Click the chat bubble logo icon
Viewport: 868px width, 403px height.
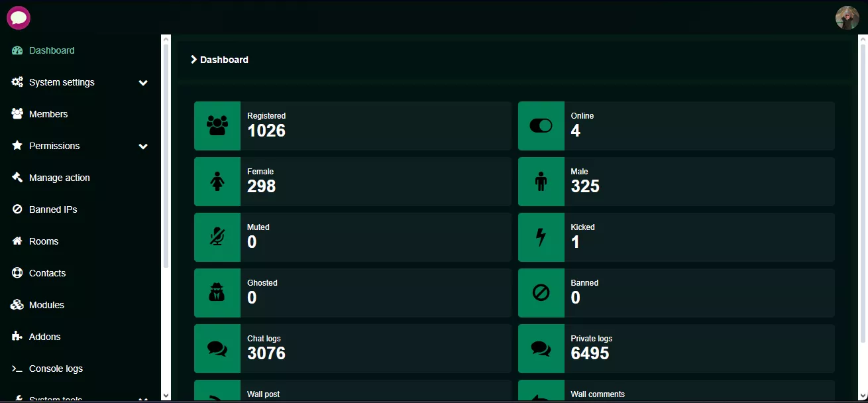coord(19,18)
